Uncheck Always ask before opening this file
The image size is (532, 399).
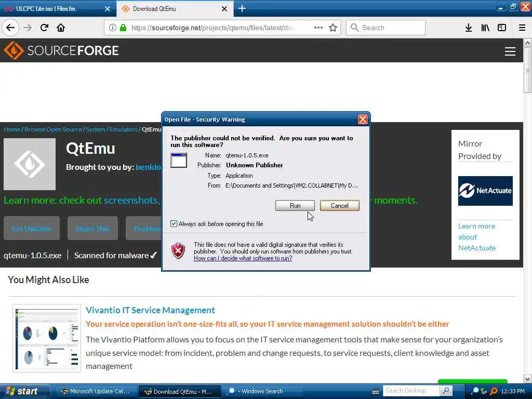174,223
